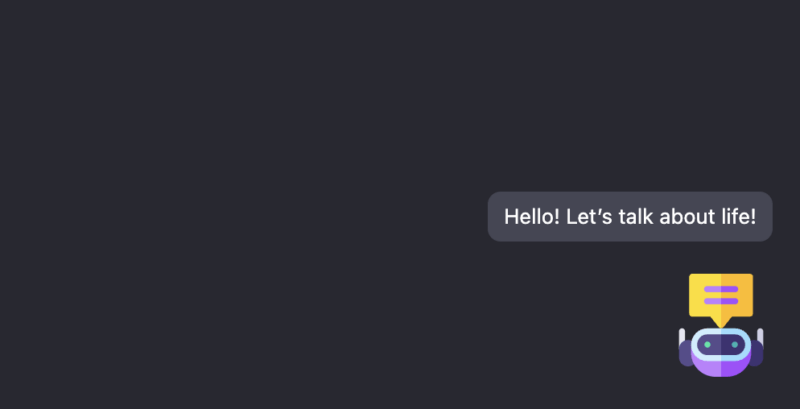Click the robot's right green eye

click(x=735, y=344)
